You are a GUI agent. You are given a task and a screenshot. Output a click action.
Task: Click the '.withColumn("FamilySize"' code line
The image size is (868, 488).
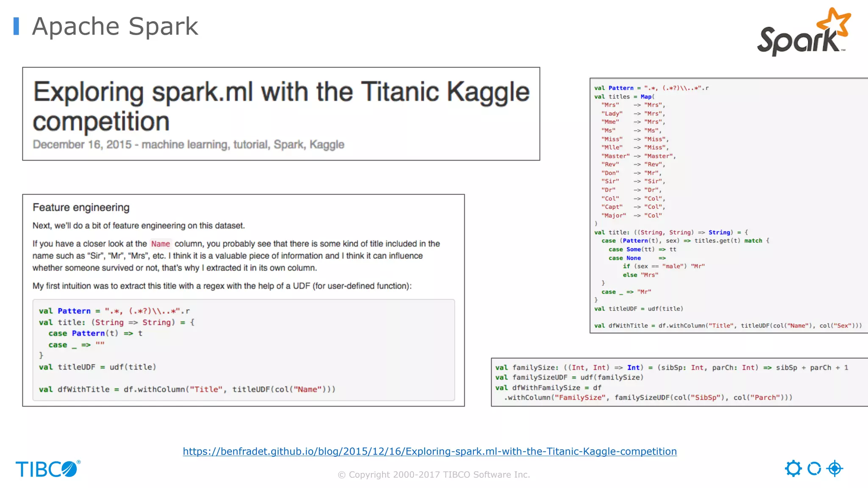point(648,398)
